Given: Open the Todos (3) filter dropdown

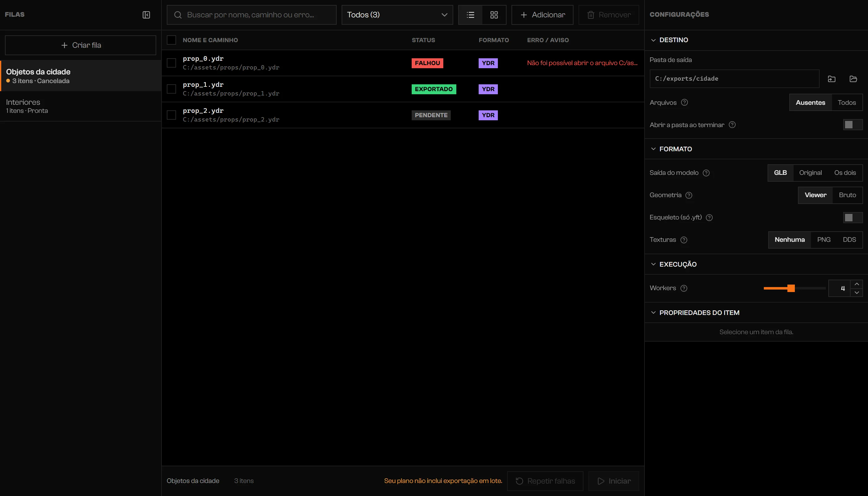Looking at the screenshot, I should pos(397,15).
